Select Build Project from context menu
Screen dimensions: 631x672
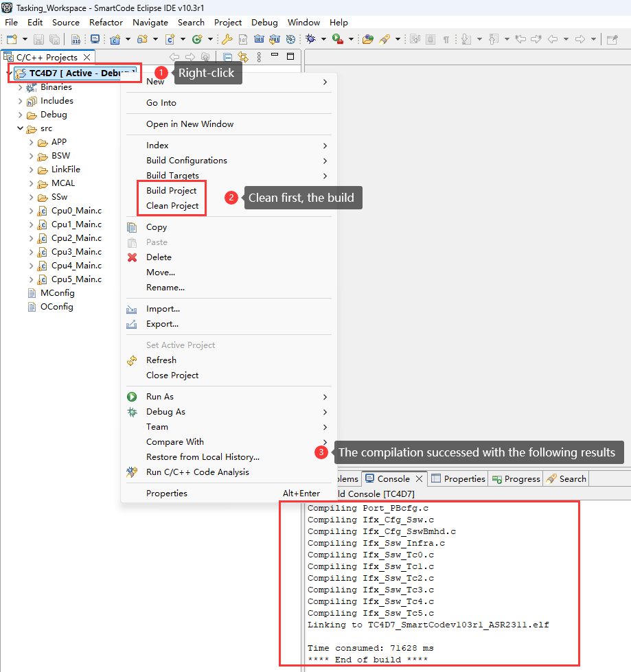pyautogui.click(x=171, y=191)
